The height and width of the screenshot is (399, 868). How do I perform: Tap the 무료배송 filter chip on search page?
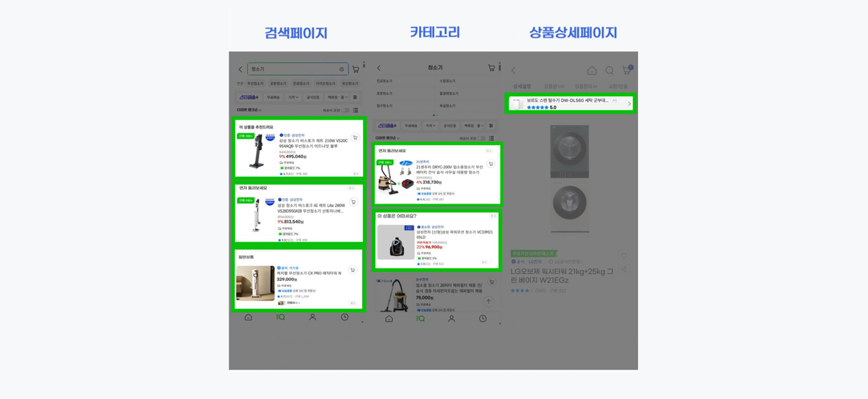coord(273,97)
